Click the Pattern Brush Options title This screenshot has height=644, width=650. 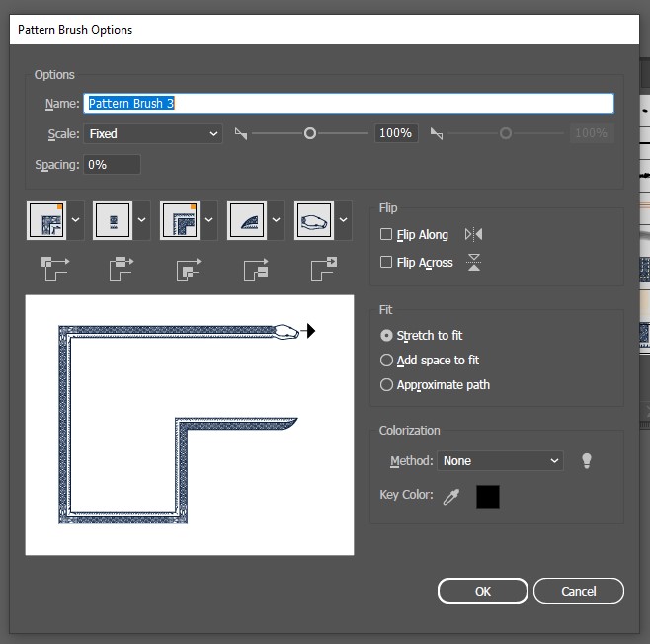[x=75, y=30]
